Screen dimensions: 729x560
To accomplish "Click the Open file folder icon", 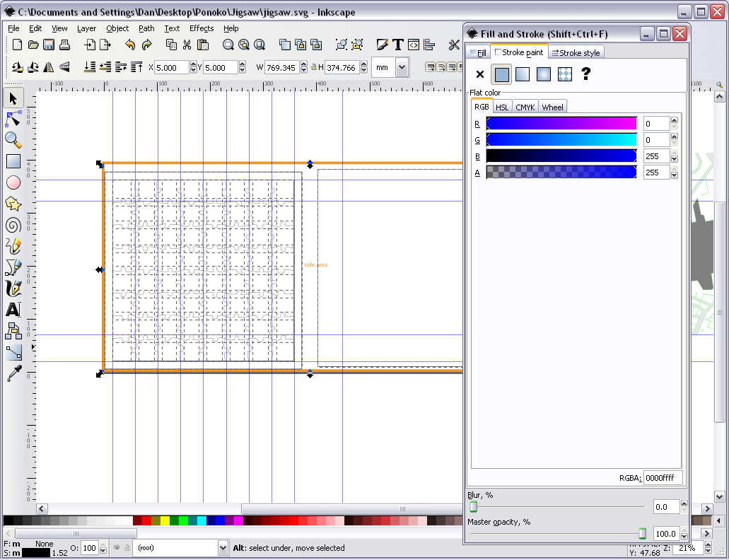I will coord(33,45).
